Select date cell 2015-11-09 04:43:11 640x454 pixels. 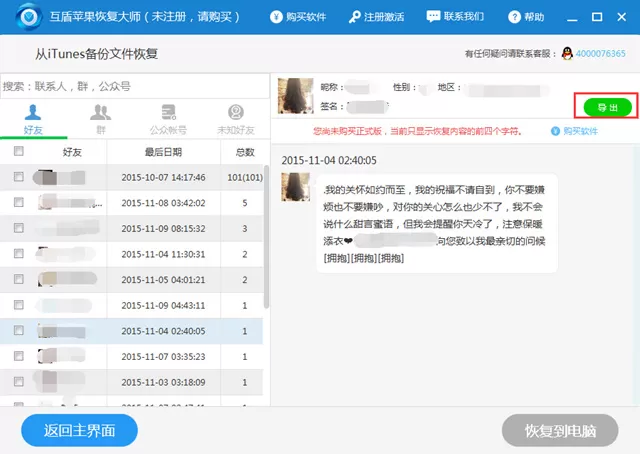point(163,305)
